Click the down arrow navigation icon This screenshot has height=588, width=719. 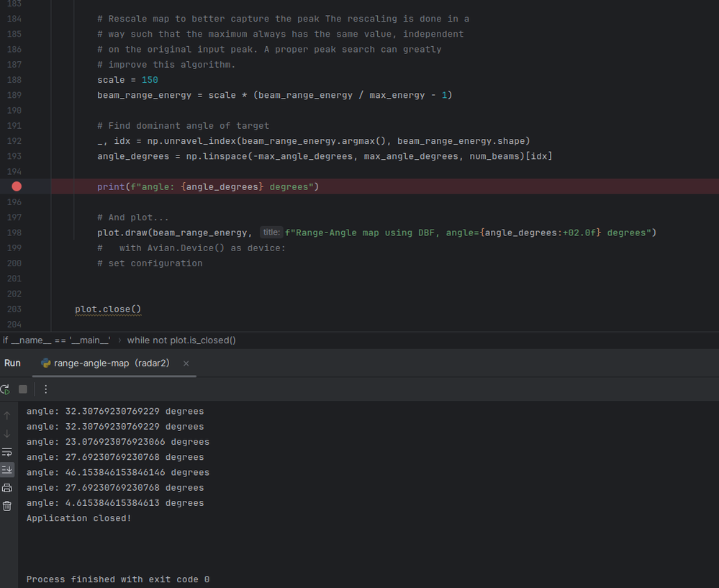[x=7, y=433]
